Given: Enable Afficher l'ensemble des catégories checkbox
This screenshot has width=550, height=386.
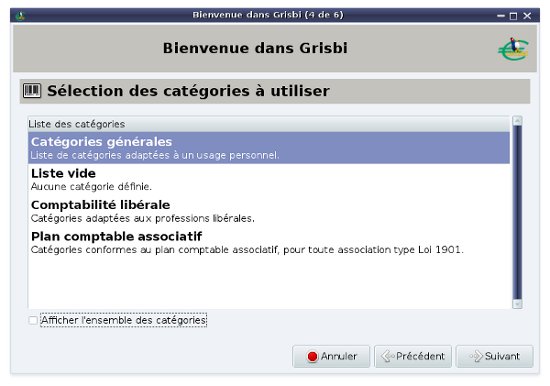Looking at the screenshot, I should (x=33, y=320).
